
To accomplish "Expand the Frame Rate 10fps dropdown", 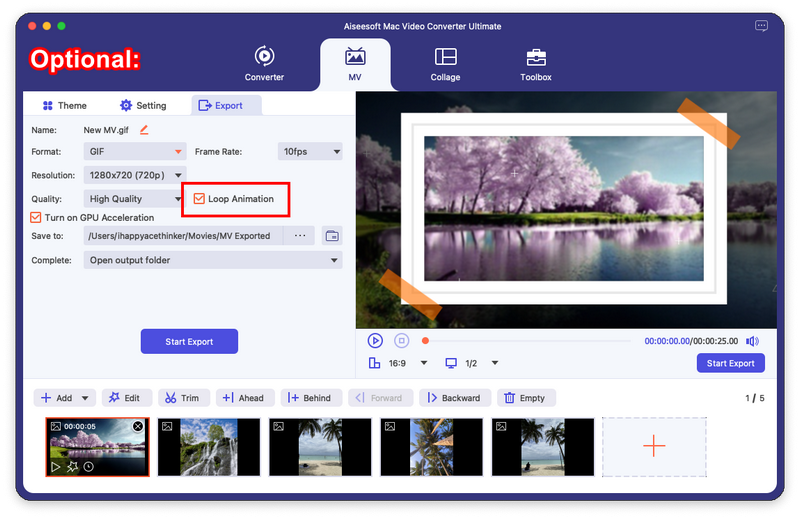I will [309, 152].
